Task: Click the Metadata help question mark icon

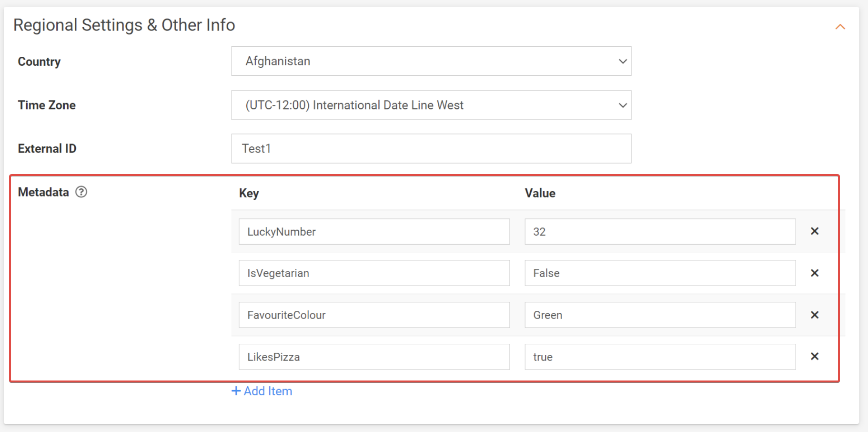Action: point(81,192)
